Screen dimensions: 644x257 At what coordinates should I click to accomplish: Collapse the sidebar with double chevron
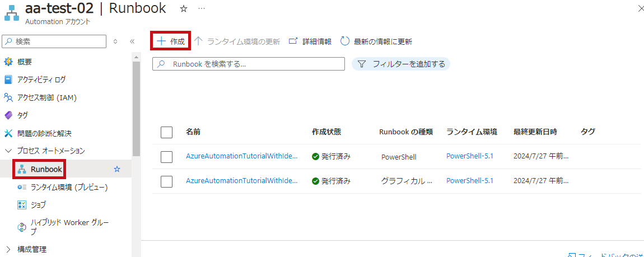pos(132,41)
